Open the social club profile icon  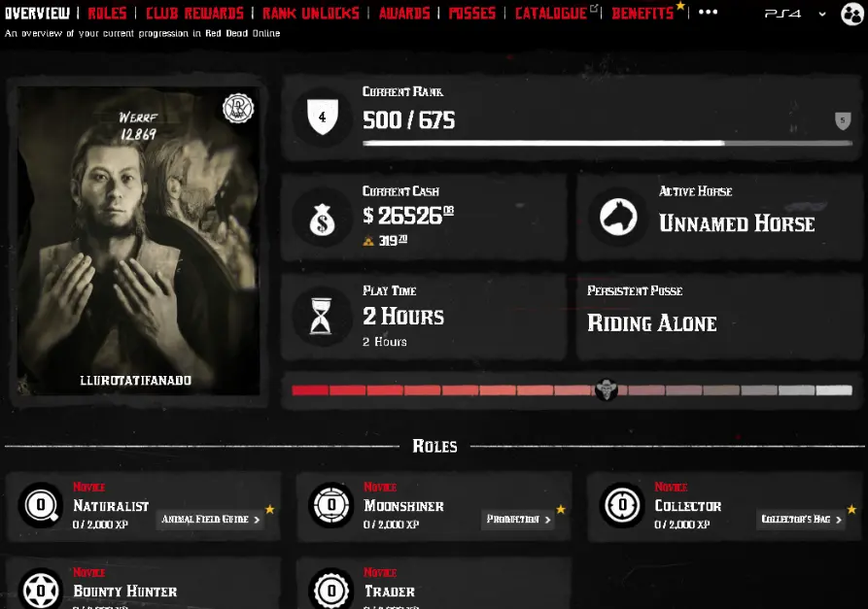click(852, 14)
